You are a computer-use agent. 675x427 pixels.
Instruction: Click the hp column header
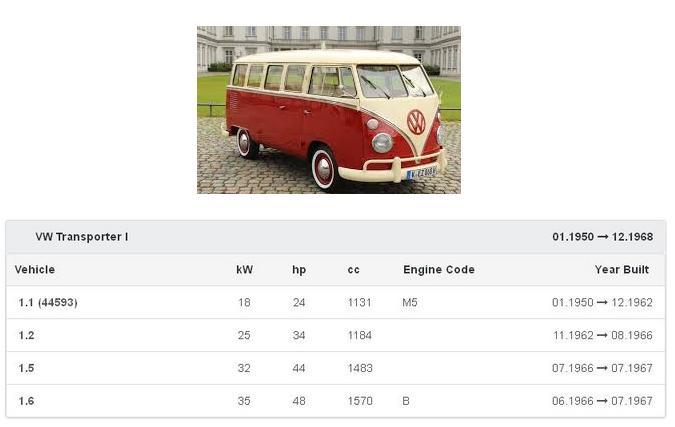pos(299,270)
